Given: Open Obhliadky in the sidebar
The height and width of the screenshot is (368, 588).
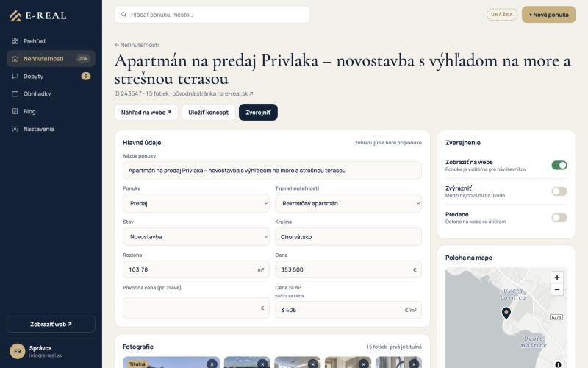Looking at the screenshot, I should click(x=51, y=94).
